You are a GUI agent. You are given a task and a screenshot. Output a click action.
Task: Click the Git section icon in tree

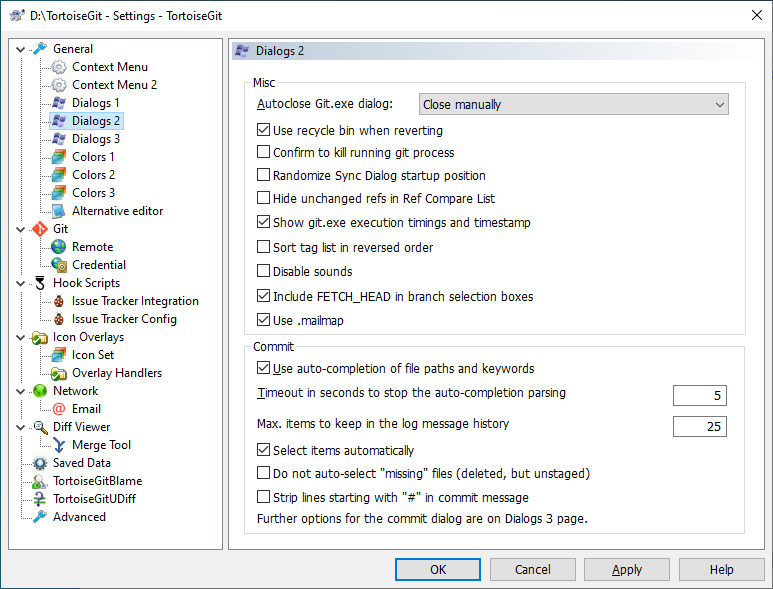(x=40, y=229)
